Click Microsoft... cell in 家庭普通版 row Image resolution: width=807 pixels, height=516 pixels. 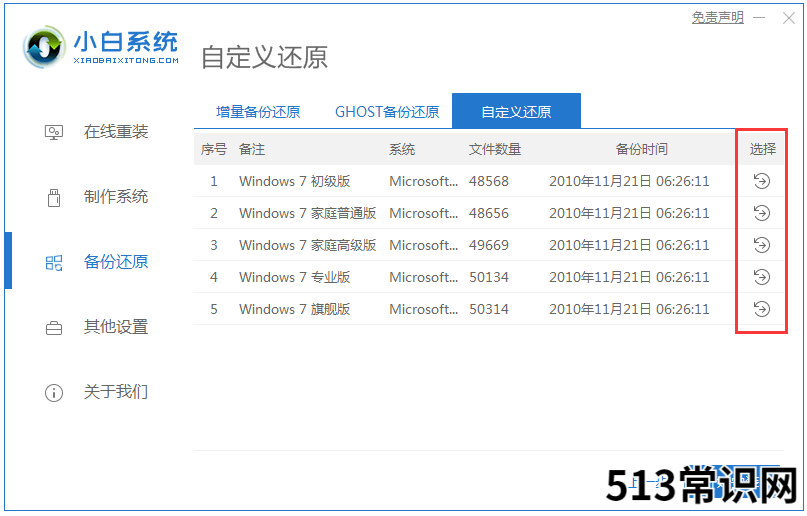point(423,213)
